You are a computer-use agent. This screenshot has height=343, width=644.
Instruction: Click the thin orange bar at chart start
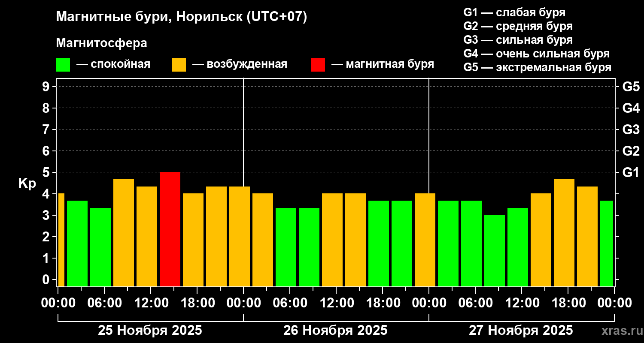click(61, 240)
